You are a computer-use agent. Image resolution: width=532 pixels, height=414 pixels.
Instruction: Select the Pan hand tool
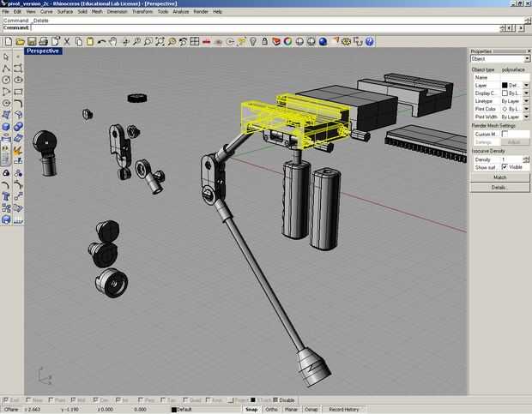tap(113, 41)
